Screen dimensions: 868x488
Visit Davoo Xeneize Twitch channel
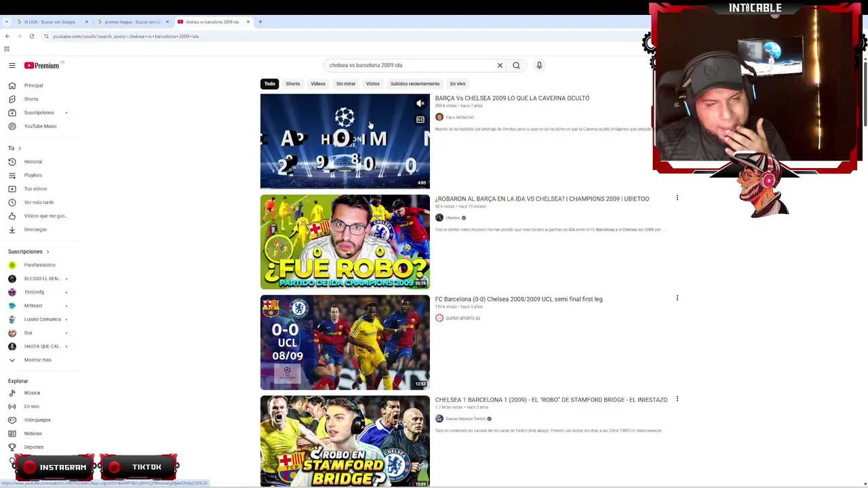[x=466, y=419]
